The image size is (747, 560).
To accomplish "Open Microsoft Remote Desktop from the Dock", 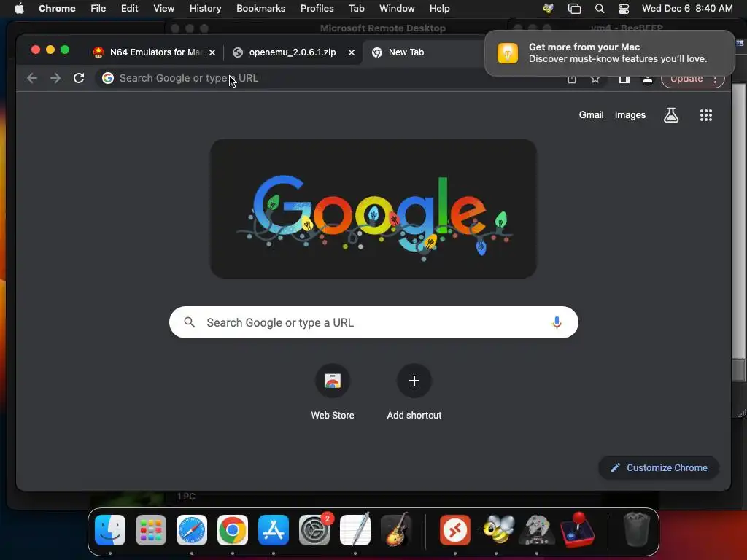I will [x=455, y=530].
